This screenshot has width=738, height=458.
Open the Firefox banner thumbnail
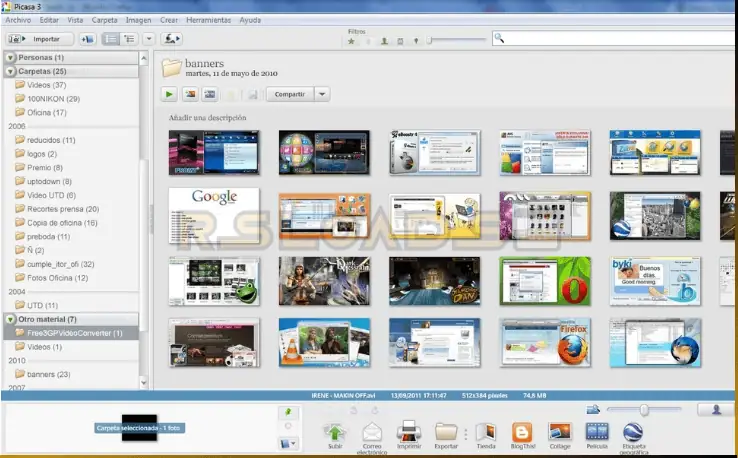coord(545,342)
